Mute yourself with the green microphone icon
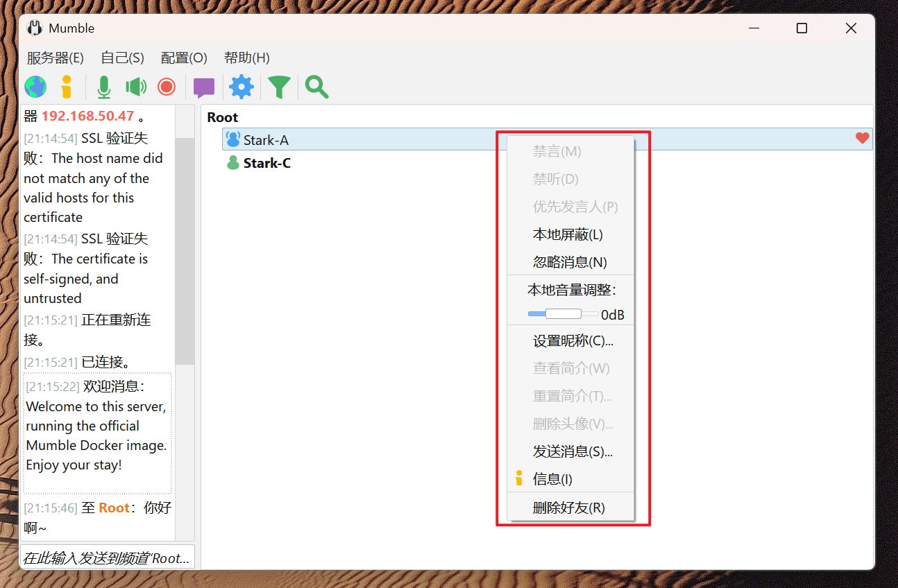 point(104,87)
